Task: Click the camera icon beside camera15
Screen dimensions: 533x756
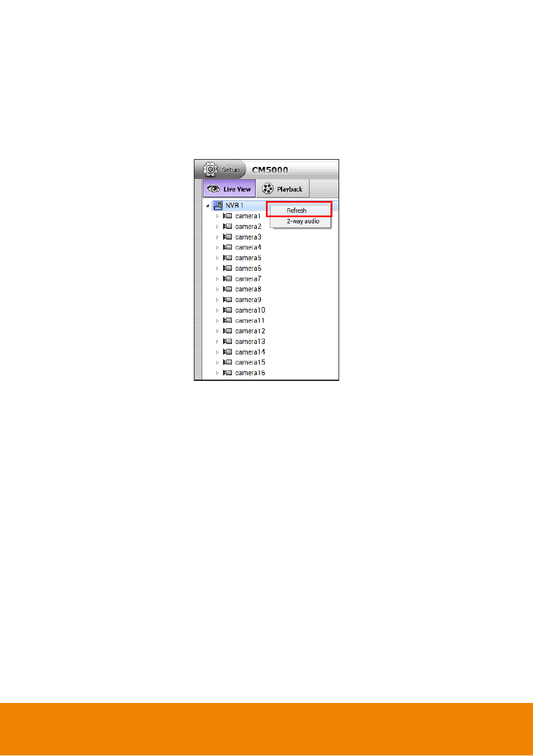Action: (227, 362)
